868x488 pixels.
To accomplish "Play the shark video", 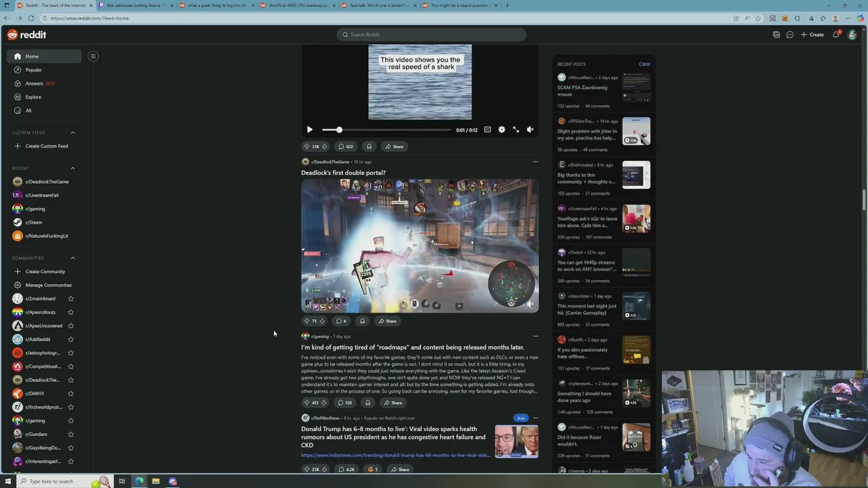I will click(310, 129).
